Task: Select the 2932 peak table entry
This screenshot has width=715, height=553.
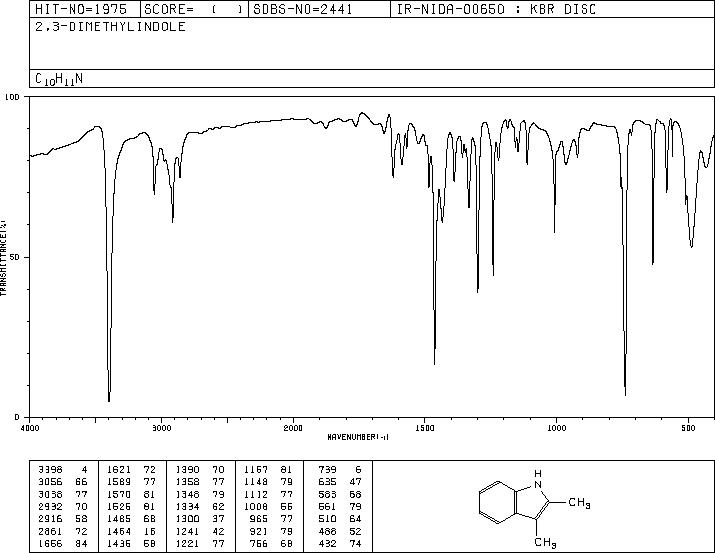Action: [x=63, y=506]
